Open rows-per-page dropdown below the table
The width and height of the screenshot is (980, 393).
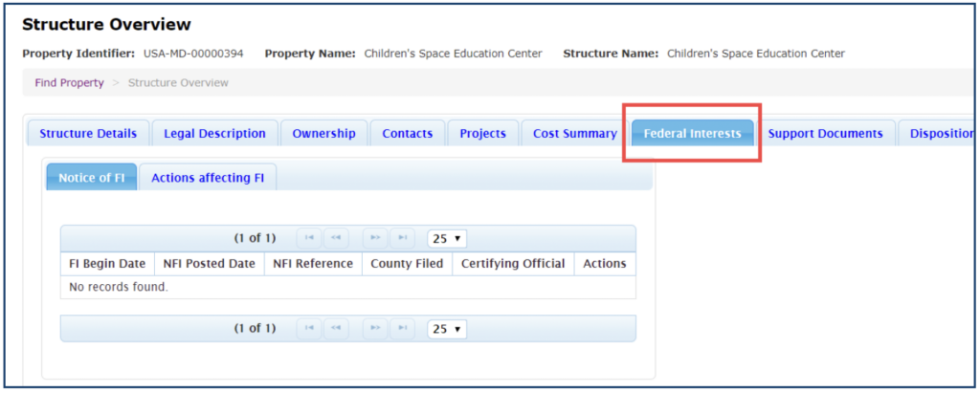point(447,329)
